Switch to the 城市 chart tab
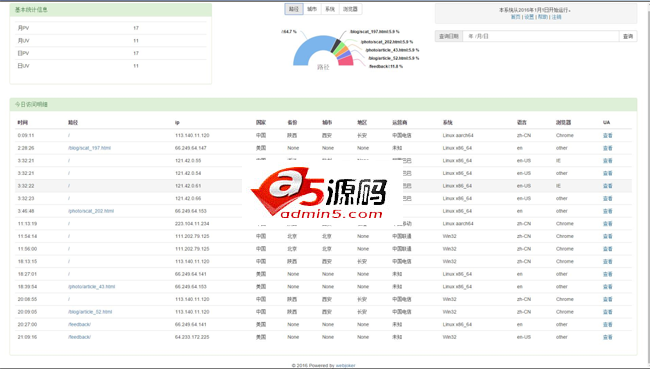The width and height of the screenshot is (650, 369). click(312, 9)
